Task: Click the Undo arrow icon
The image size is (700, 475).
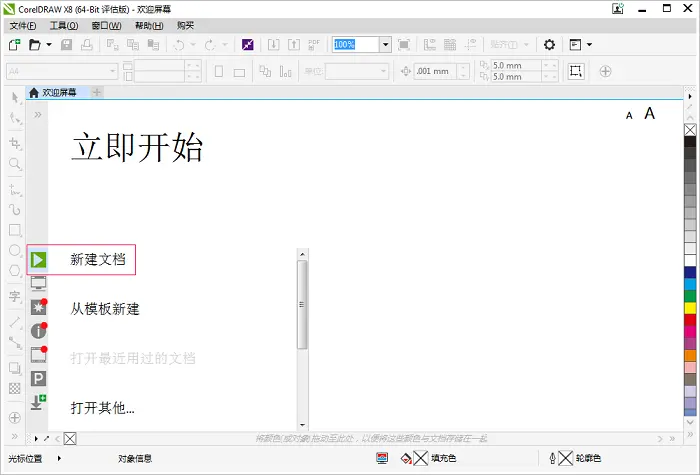Action: (x=179, y=45)
